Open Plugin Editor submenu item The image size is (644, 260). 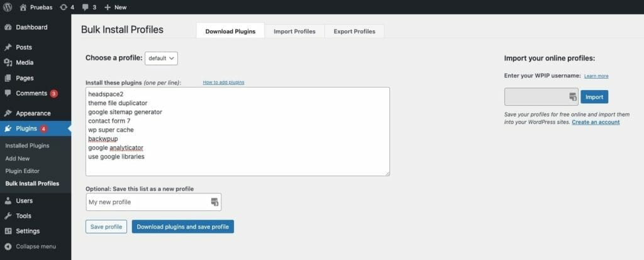coord(22,171)
